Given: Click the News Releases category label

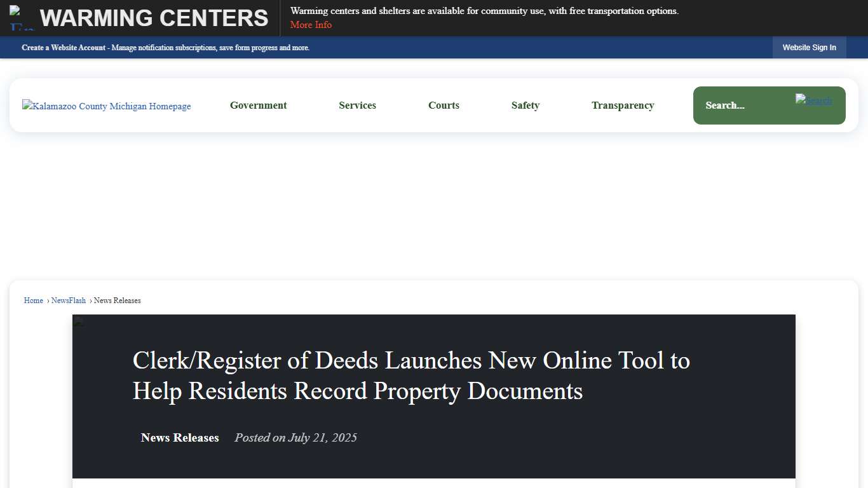Looking at the screenshot, I should click(180, 438).
